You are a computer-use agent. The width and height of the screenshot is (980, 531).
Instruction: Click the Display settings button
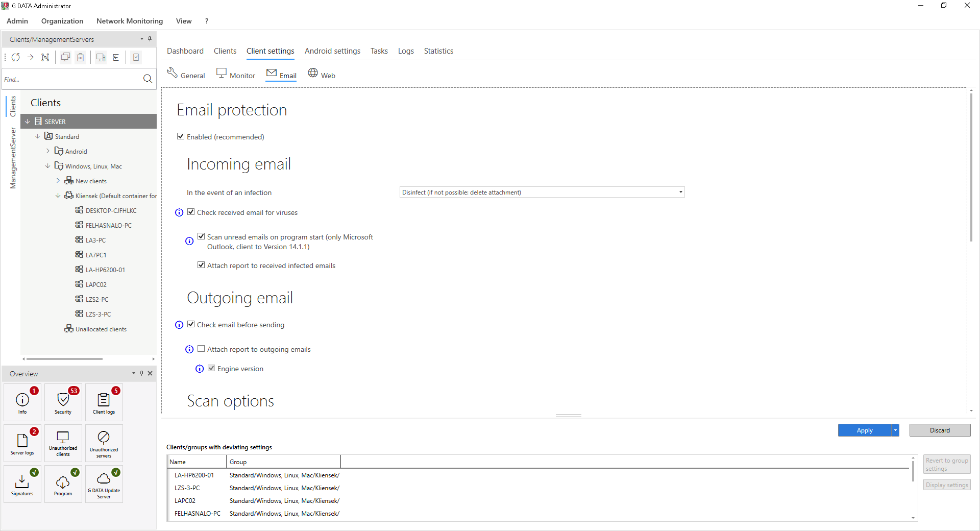pos(947,485)
